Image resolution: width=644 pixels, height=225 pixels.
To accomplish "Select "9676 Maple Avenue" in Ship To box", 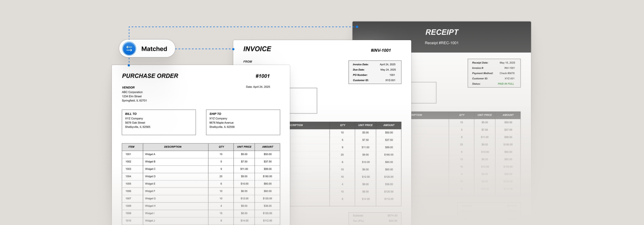I will (221, 123).
